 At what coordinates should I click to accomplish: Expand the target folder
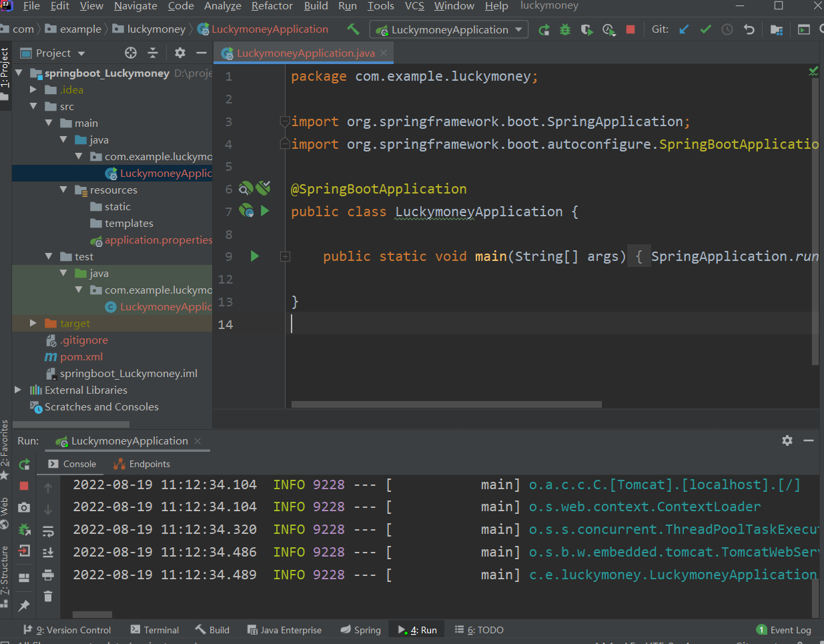click(33, 323)
